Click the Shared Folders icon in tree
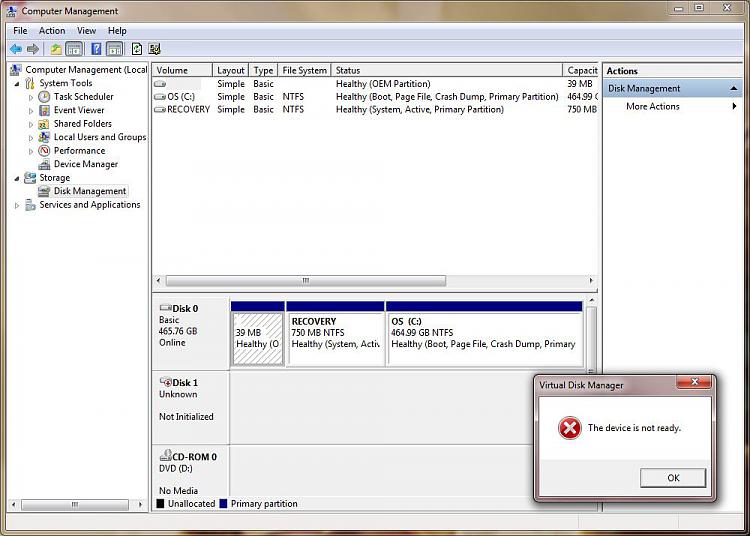This screenshot has height=536, width=750. [44, 124]
